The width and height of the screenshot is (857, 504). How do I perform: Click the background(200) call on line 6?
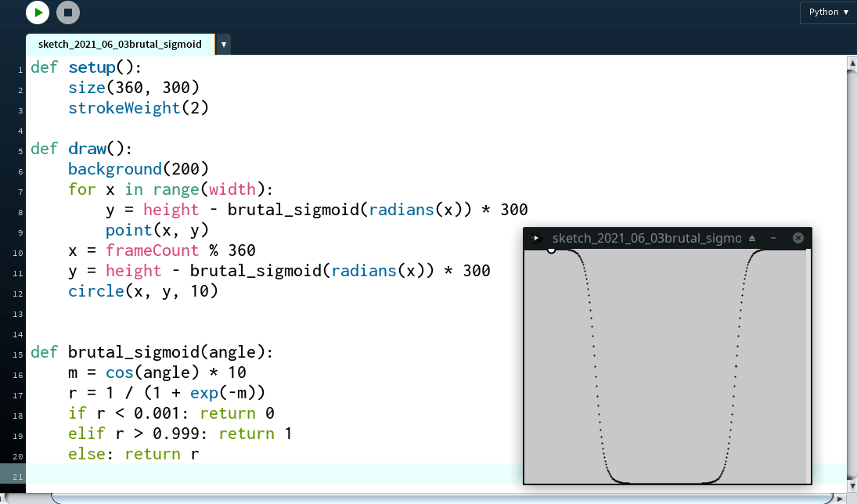coord(138,169)
